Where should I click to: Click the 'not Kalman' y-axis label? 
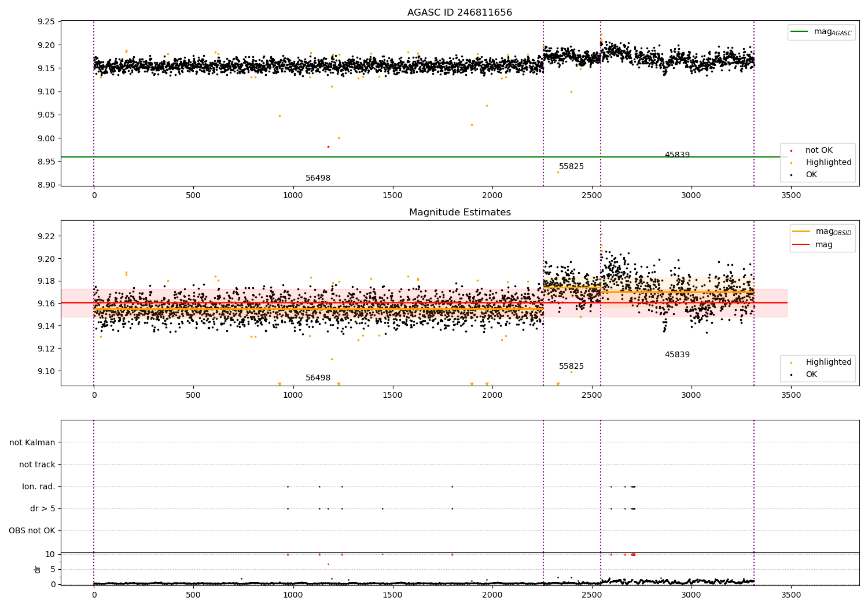[32, 442]
